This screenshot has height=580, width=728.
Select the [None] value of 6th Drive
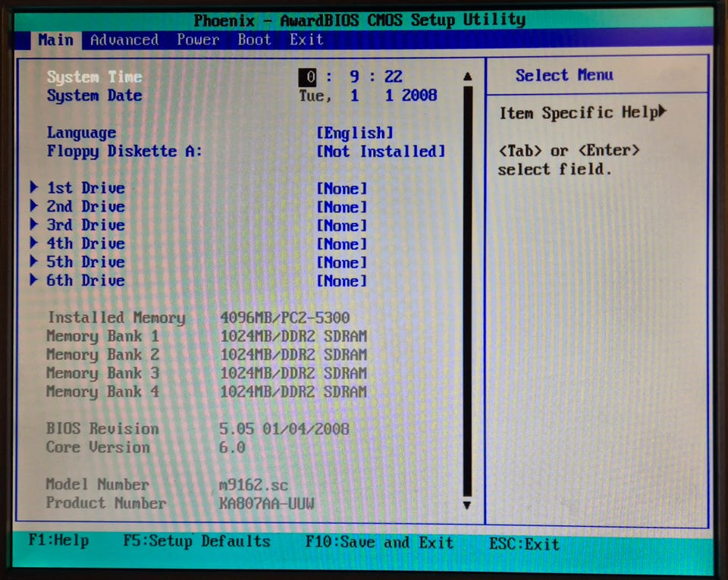342,281
